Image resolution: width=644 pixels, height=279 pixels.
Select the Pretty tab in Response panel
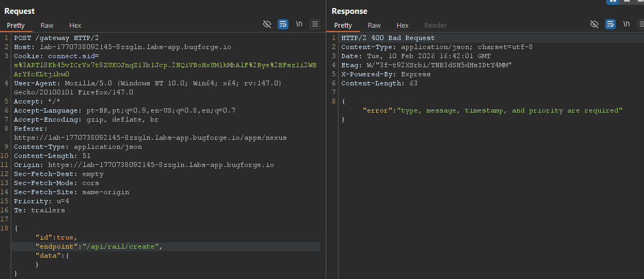click(x=343, y=25)
